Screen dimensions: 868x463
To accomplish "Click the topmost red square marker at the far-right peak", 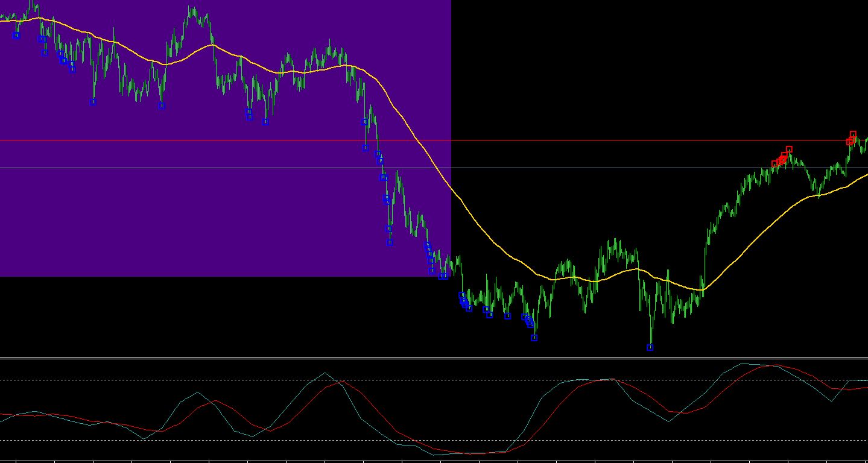I will 853,134.
